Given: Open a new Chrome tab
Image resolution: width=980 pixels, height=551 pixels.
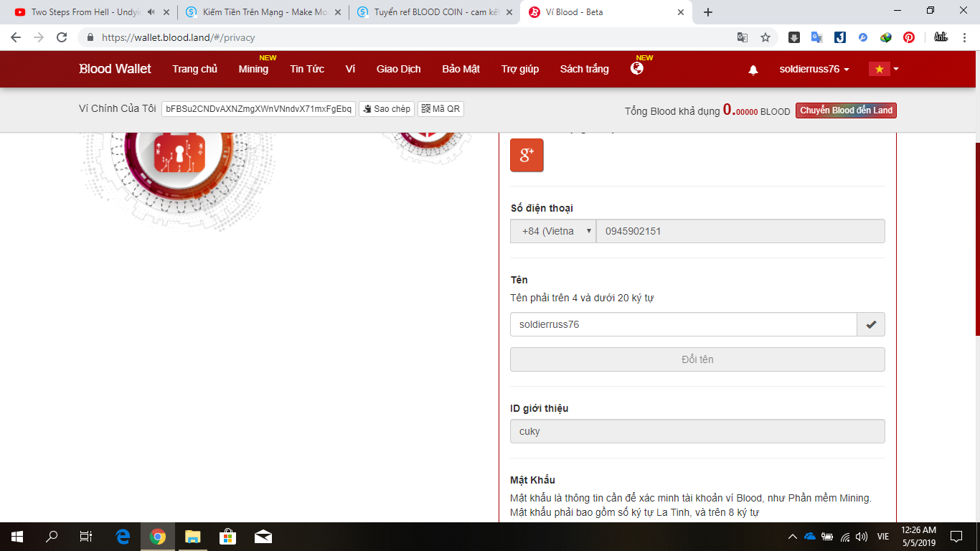Looking at the screenshot, I should (x=708, y=12).
